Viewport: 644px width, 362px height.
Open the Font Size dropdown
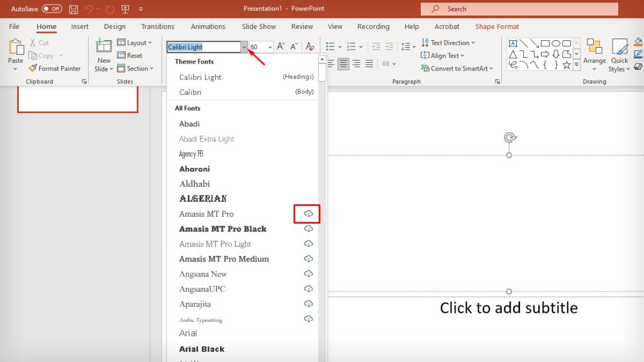270,47
